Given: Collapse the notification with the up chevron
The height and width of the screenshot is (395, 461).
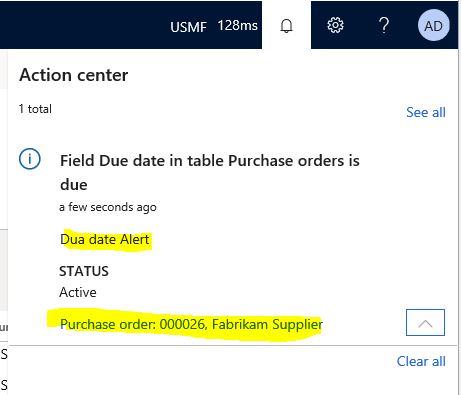Looking at the screenshot, I should click(x=425, y=322).
